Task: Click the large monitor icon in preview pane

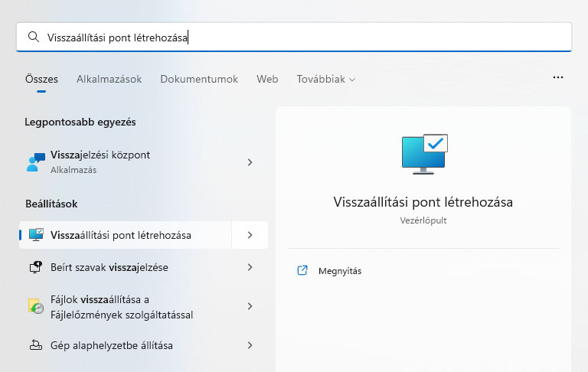Action: 423,154
